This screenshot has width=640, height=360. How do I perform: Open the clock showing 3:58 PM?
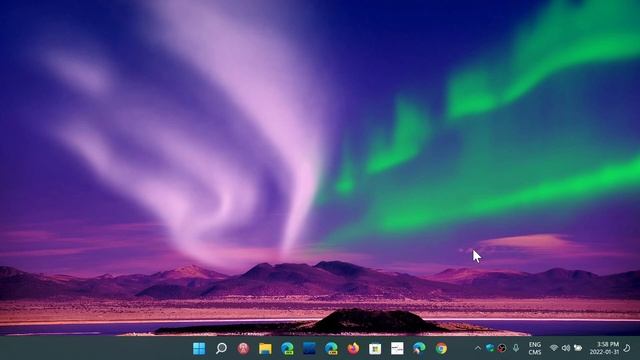pos(604,348)
